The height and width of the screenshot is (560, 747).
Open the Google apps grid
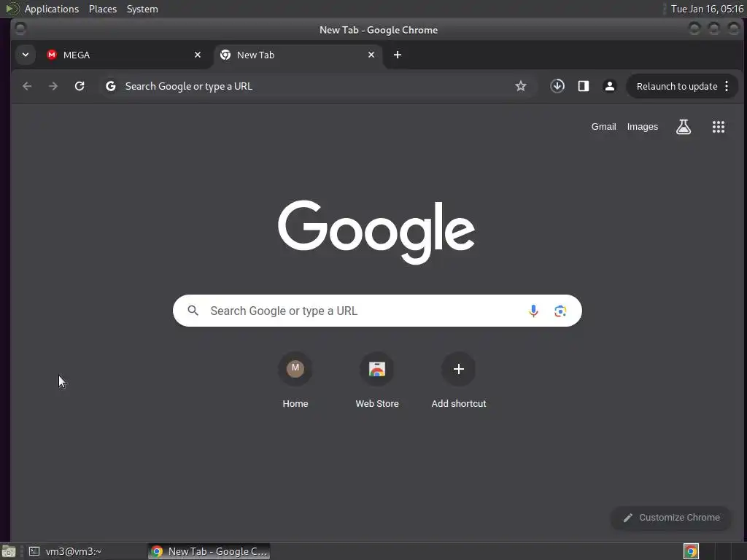719,127
